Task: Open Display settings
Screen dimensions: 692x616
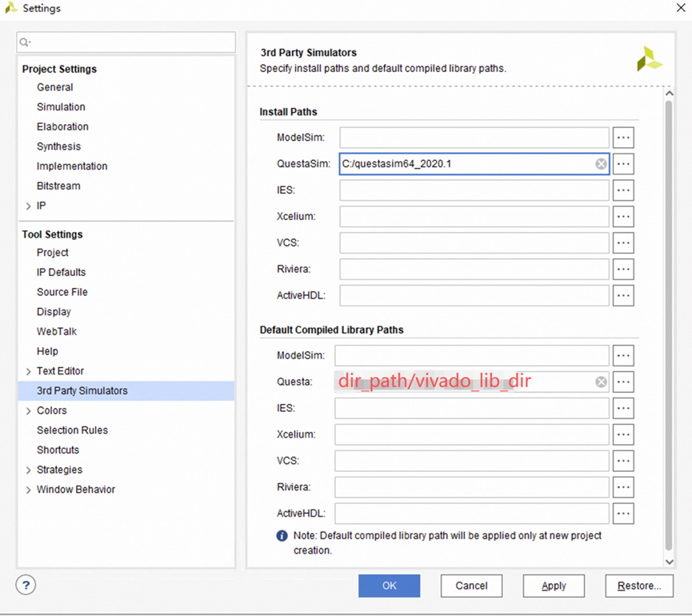Action: click(x=54, y=312)
